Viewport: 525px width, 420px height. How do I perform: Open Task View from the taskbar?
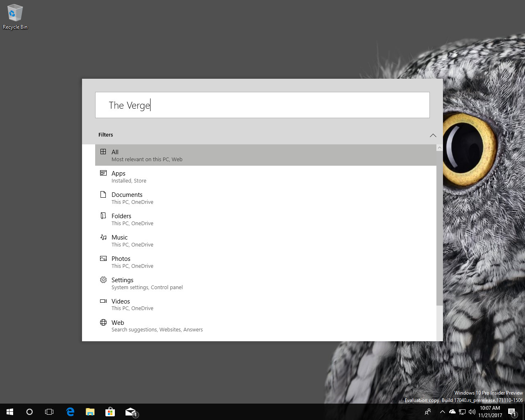(49, 412)
